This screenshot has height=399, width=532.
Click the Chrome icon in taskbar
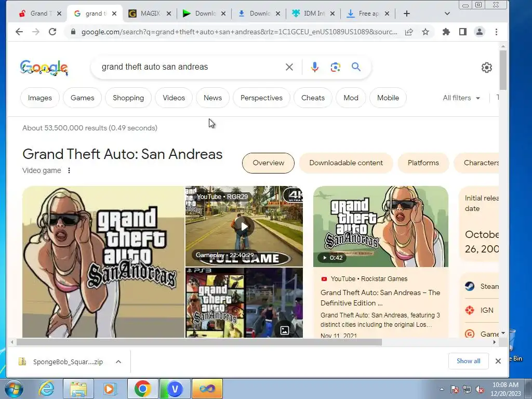142,389
